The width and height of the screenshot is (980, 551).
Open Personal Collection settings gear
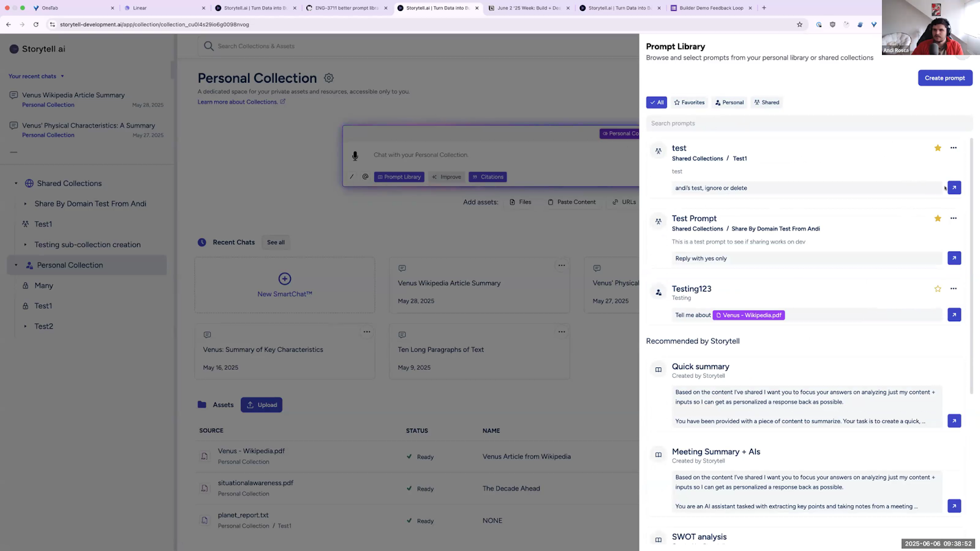pyautogui.click(x=329, y=78)
